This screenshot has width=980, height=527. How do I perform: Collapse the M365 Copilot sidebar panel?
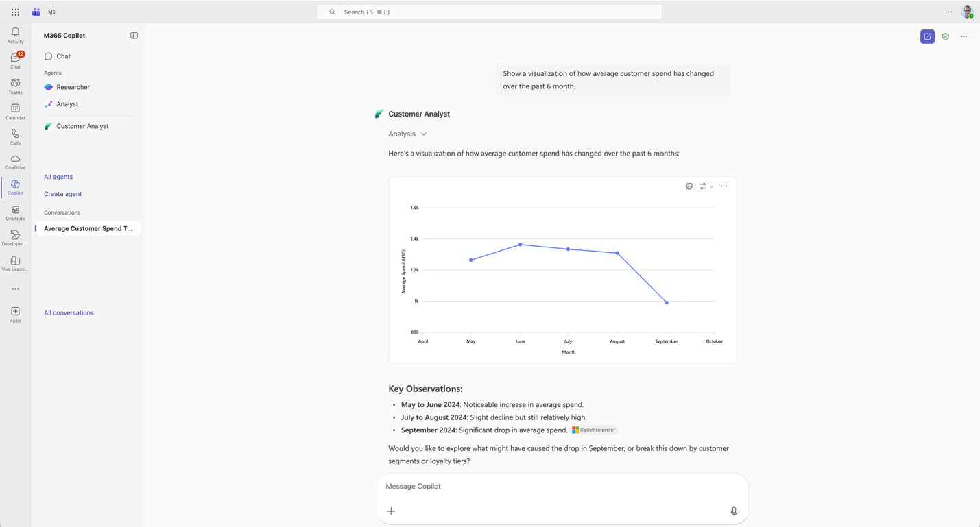[134, 35]
